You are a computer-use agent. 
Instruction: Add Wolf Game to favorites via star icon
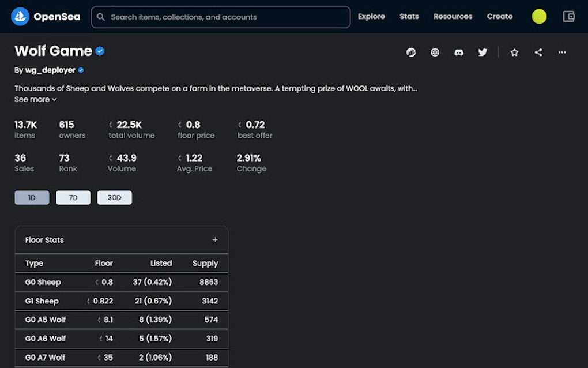pos(514,52)
